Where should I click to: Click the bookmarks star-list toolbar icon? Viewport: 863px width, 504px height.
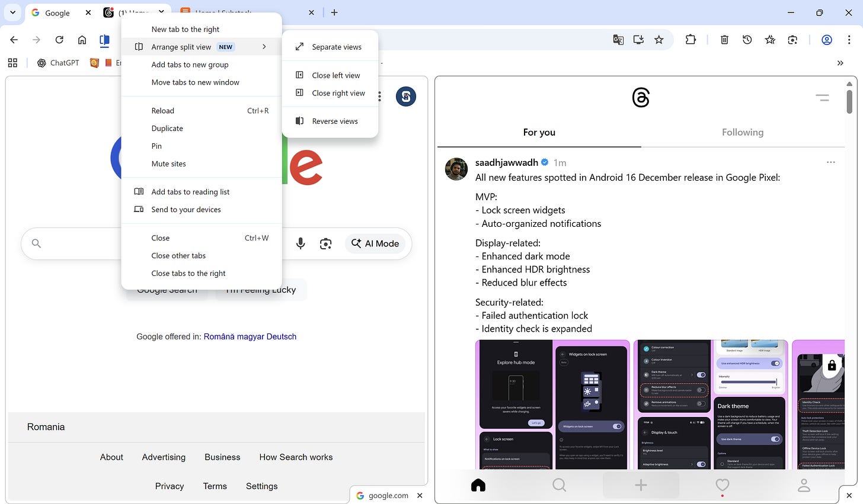click(770, 40)
